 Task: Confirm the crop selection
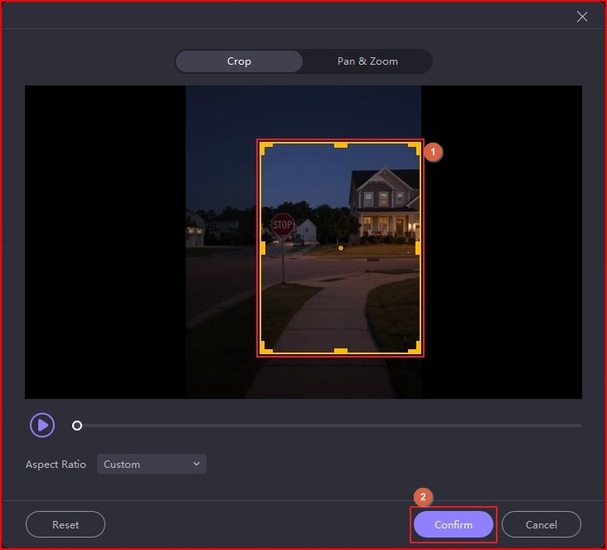coord(453,524)
